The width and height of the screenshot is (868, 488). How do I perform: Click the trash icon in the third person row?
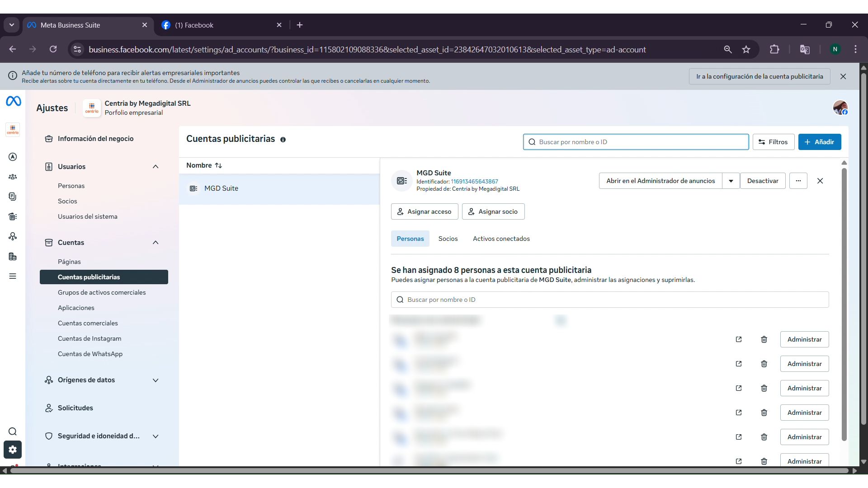click(764, 388)
